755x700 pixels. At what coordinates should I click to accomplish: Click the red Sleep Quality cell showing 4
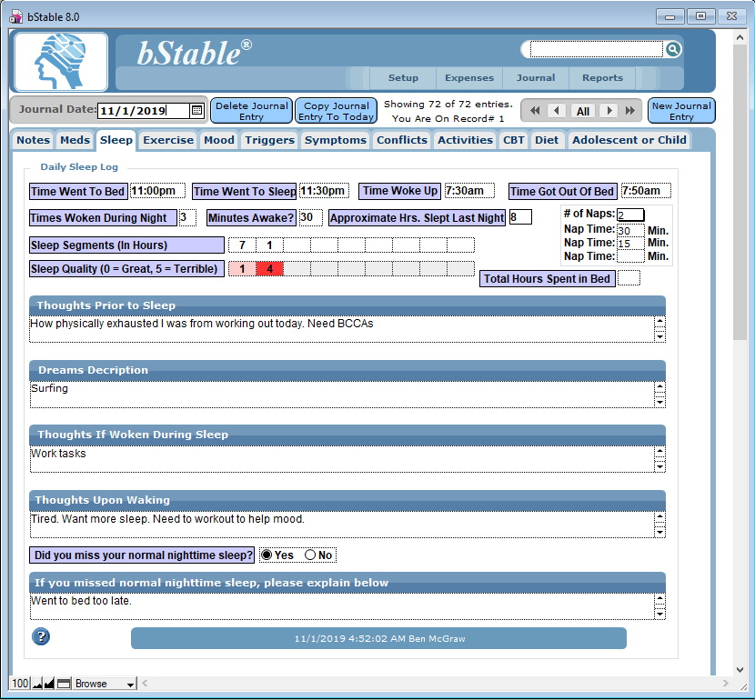(269, 268)
